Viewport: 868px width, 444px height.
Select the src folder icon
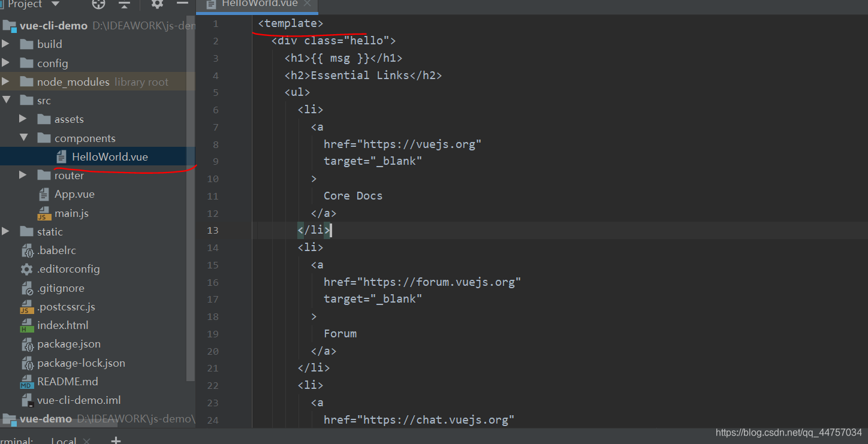point(26,101)
